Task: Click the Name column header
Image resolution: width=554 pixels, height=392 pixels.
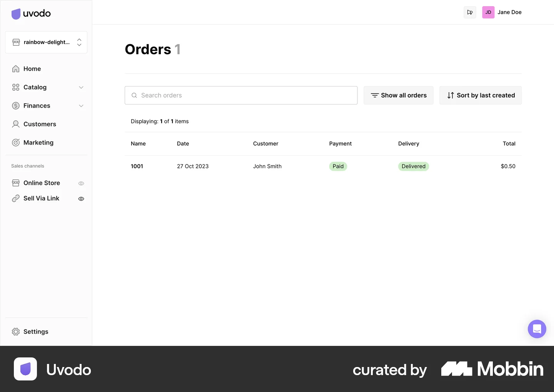Action: 138,144
